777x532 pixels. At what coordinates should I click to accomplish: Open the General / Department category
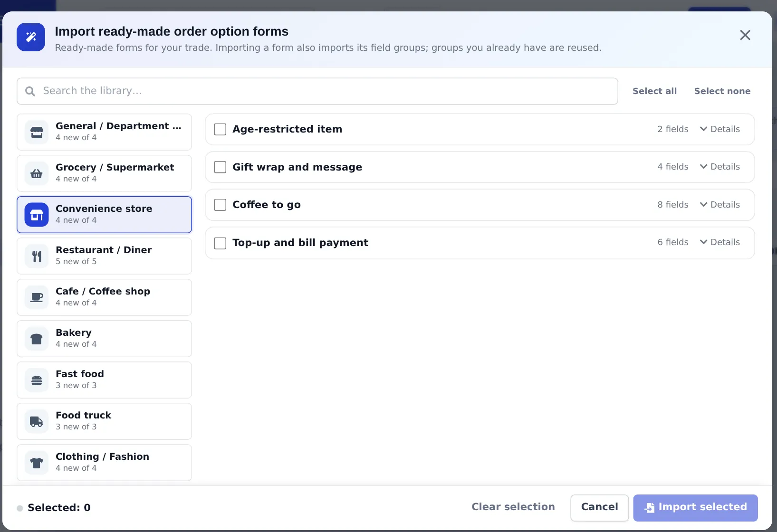point(104,132)
